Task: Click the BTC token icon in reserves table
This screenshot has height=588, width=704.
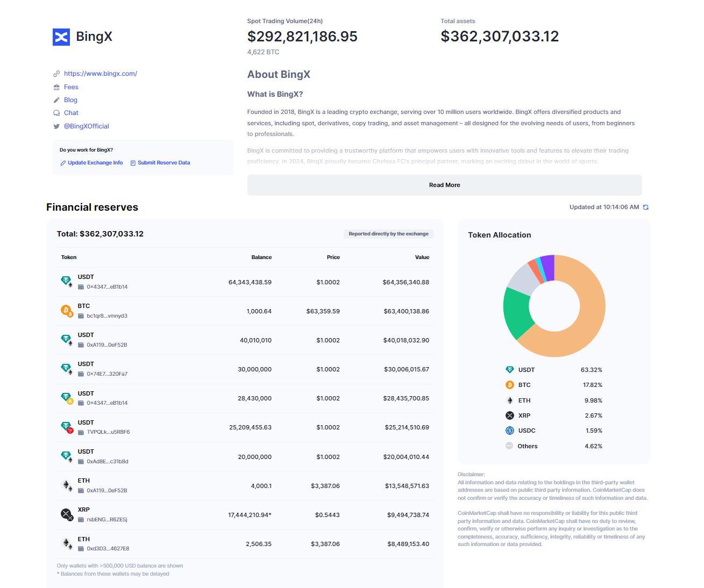Action: click(x=67, y=311)
